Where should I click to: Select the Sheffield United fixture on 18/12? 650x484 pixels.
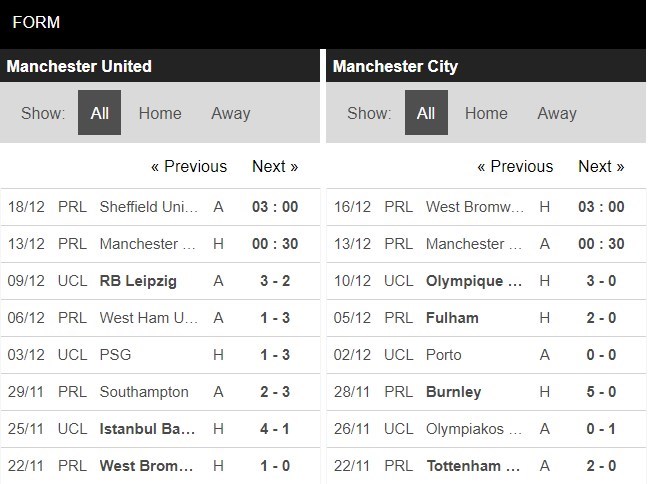coord(148,207)
